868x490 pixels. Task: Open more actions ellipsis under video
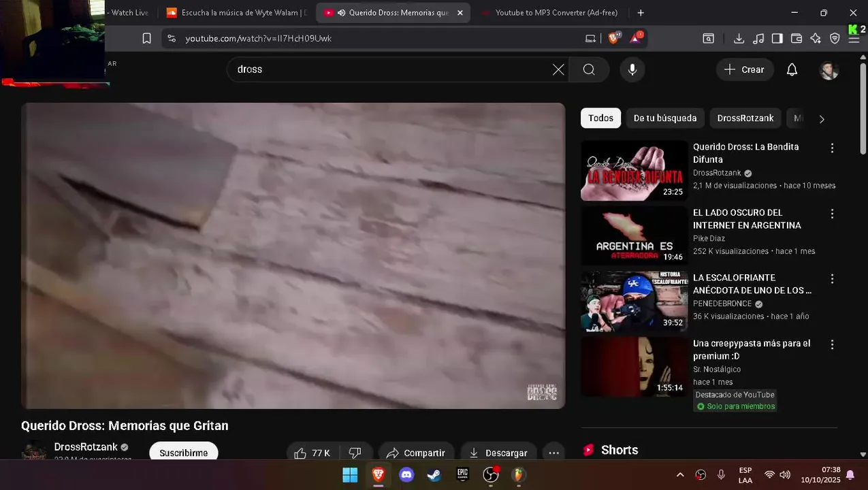553,453
